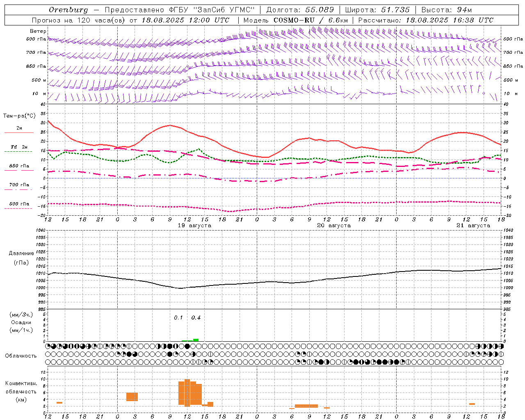Click the "Облачность" cloud cover row label
525x420 pixels.
pos(21,356)
